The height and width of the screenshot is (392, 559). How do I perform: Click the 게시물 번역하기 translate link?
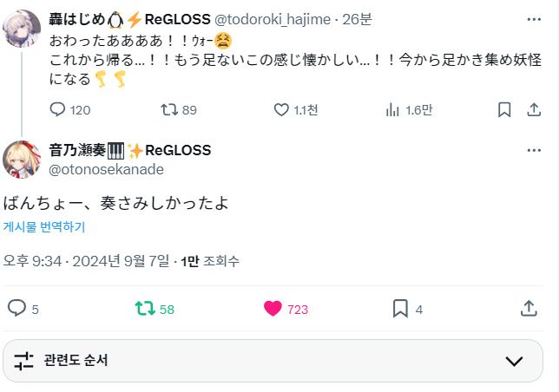(44, 226)
